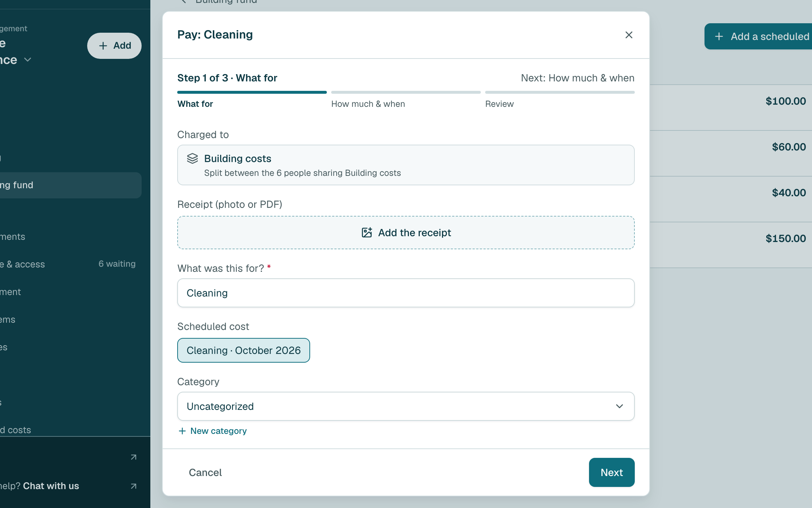Open the Category dropdown
Screen dimensions: 812x508
(406, 406)
